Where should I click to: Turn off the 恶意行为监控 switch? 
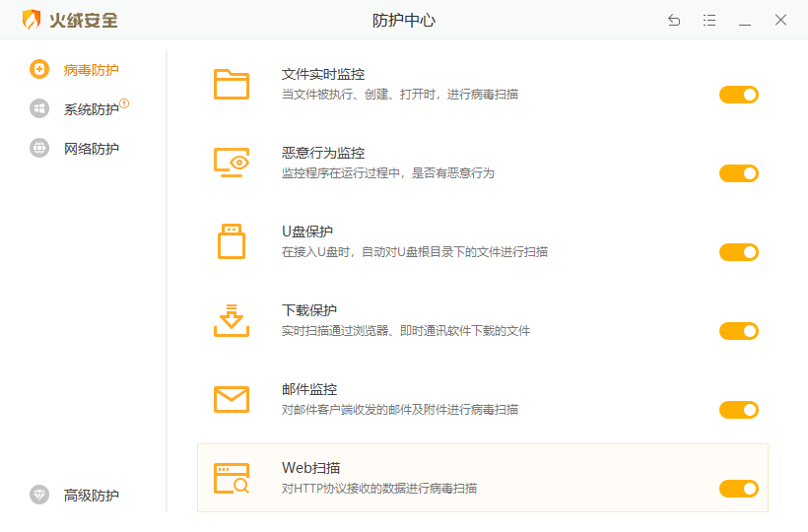coord(738,173)
